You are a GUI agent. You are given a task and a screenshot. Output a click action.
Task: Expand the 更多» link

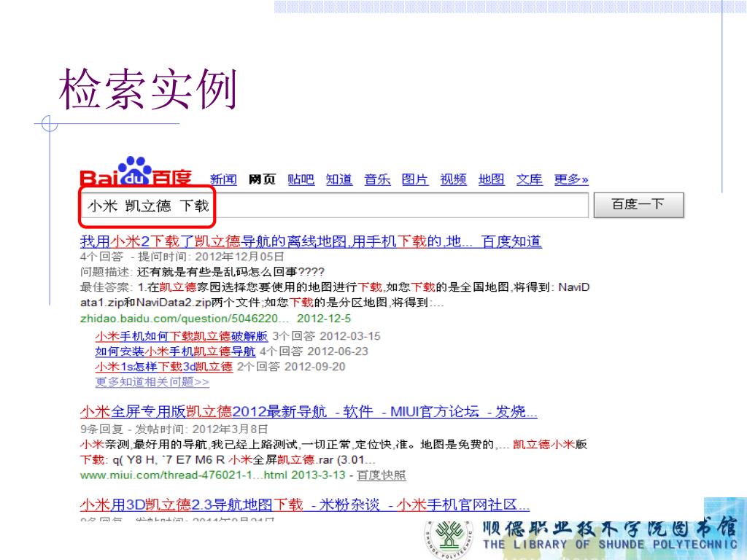(571, 179)
